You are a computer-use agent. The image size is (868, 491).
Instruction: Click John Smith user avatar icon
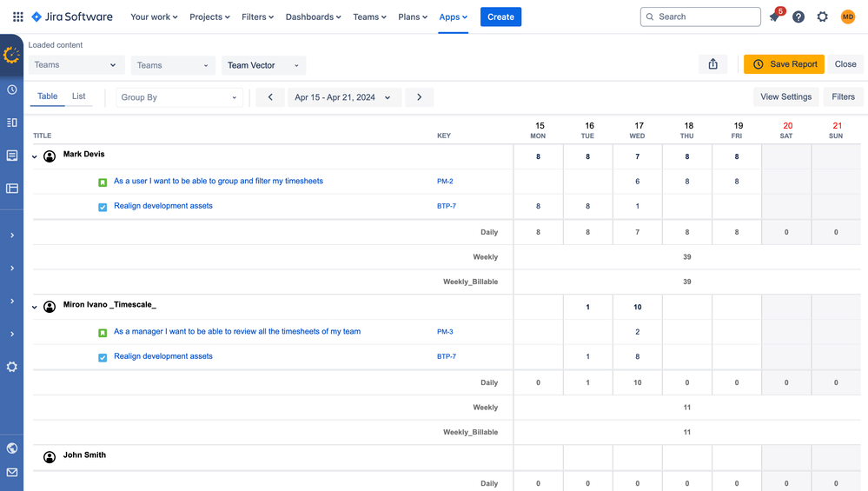pyautogui.click(x=50, y=457)
